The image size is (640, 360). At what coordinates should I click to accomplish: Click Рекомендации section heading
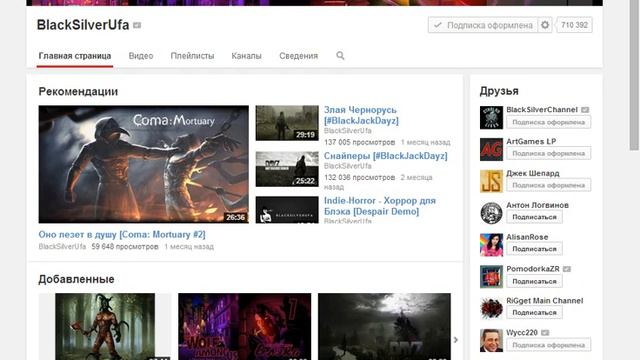(78, 91)
